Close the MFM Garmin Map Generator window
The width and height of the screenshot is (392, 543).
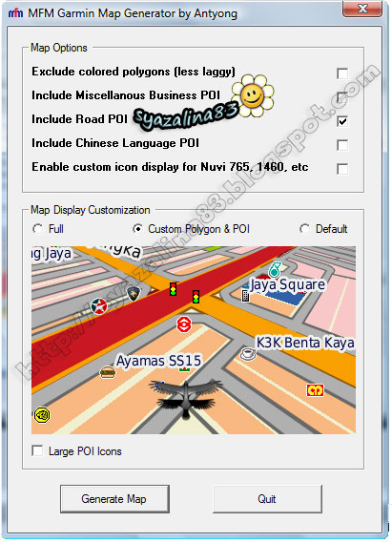coord(362,9)
